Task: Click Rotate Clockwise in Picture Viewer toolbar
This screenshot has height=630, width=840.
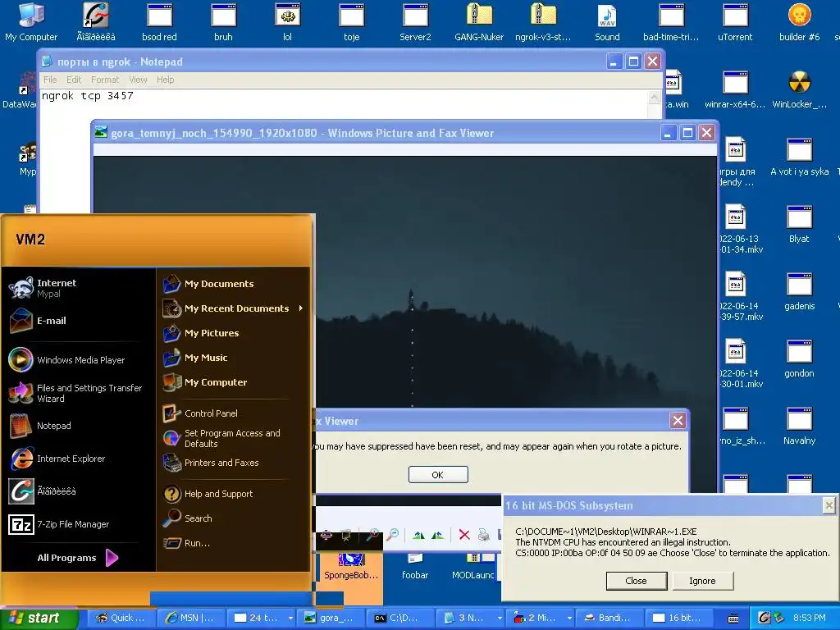Action: coord(419,535)
